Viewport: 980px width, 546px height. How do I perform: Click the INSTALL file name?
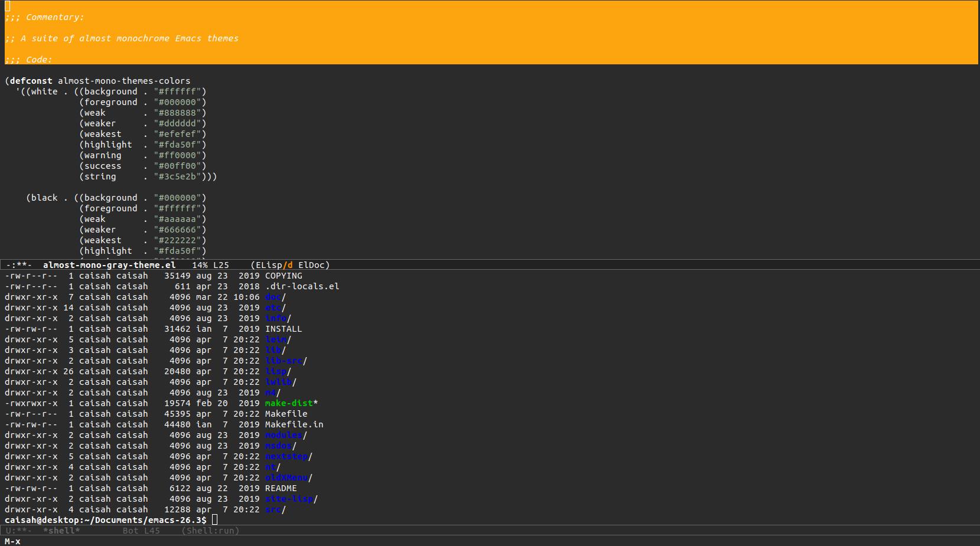[284, 329]
